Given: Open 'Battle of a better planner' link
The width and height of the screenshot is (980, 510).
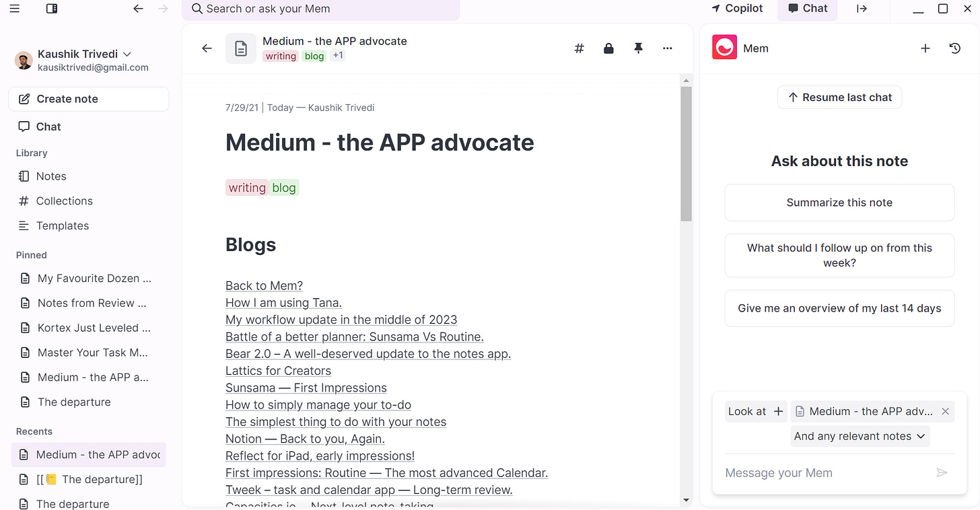Looking at the screenshot, I should pos(355,337).
